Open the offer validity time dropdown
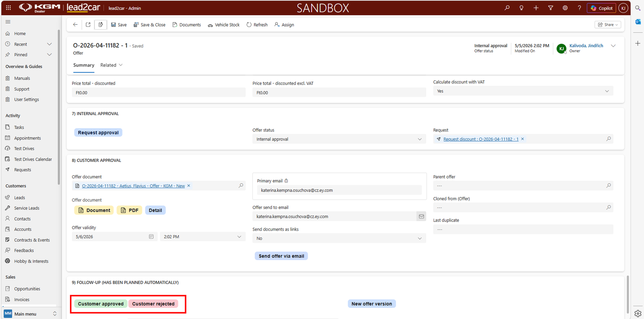644x319 pixels. [202, 236]
